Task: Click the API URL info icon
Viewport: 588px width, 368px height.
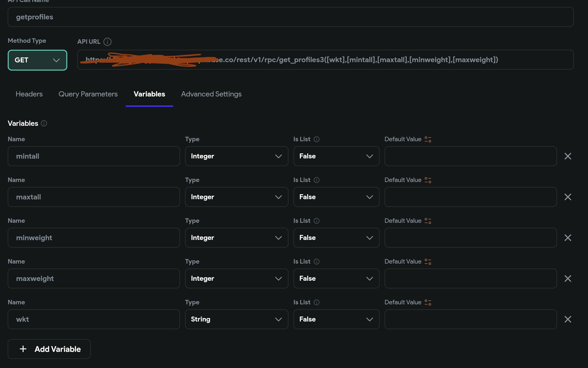Action: coord(107,42)
